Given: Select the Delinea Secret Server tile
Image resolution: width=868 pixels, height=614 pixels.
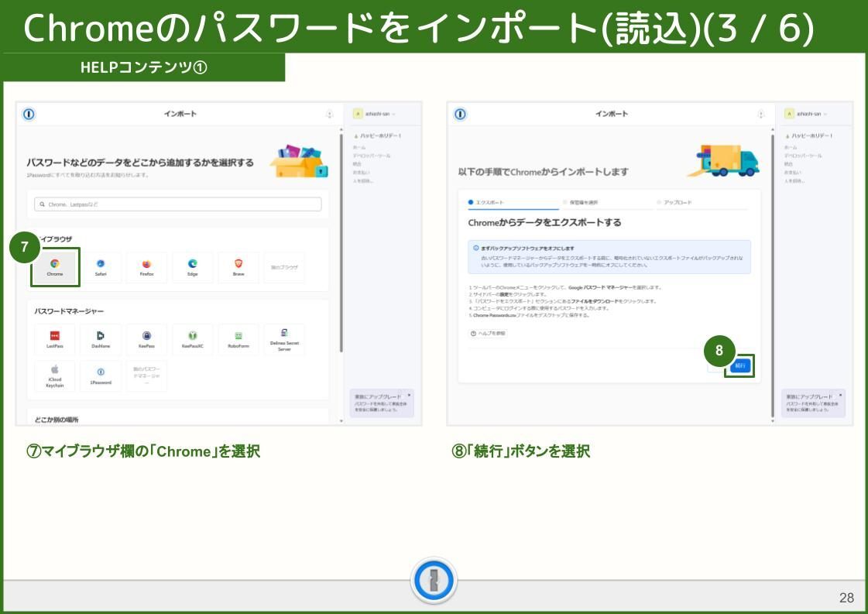Looking at the screenshot, I should point(284,339).
